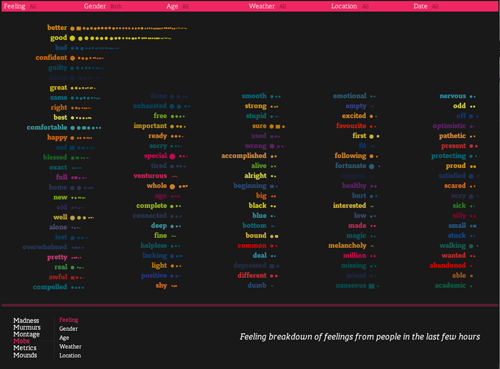This screenshot has width=500, height=369.
Task: Click the large orange dot beside 'confident'
Action: pos(72,58)
